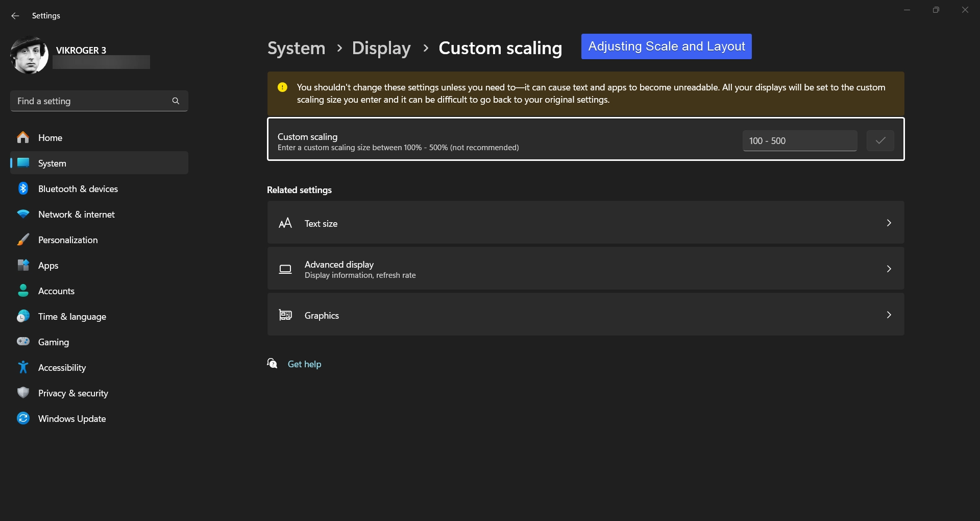
Task: Click the Network wifi icon
Action: pos(23,214)
